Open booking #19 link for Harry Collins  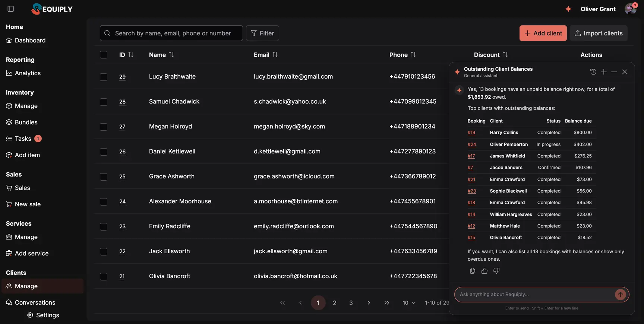click(x=471, y=133)
